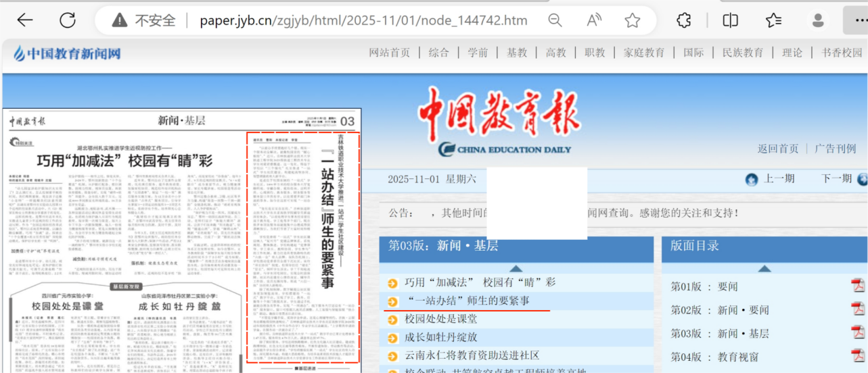
Task: Download the PDF for 第04版
Action: (x=858, y=355)
